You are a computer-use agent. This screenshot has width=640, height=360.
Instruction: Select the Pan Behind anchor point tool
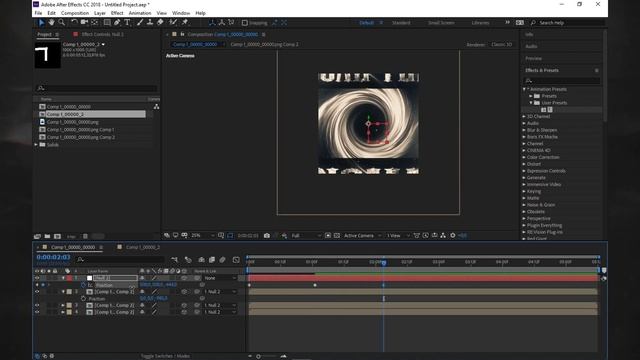point(95,22)
